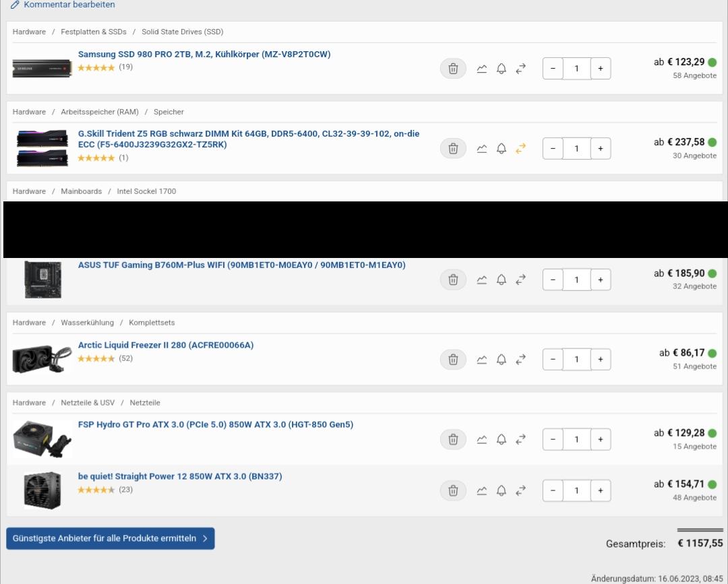Set price alert for Samsung SSD 980 PRO

[502, 69]
